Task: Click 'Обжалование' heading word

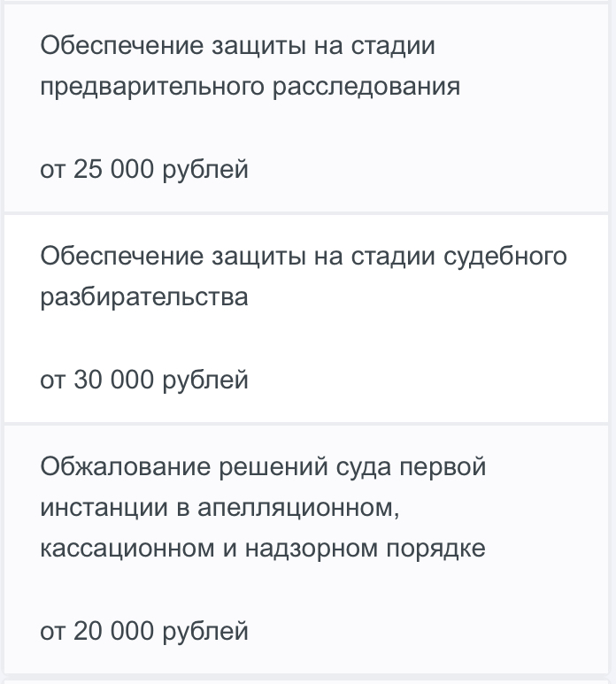Action: [x=125, y=466]
